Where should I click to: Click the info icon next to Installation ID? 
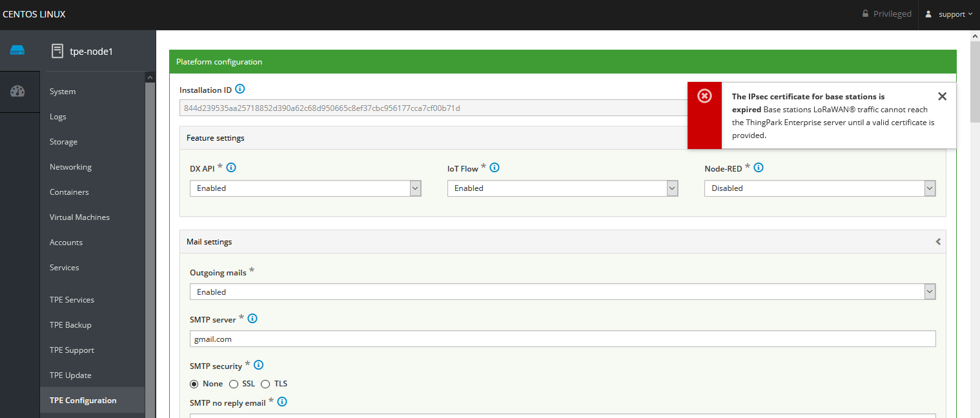(x=240, y=90)
